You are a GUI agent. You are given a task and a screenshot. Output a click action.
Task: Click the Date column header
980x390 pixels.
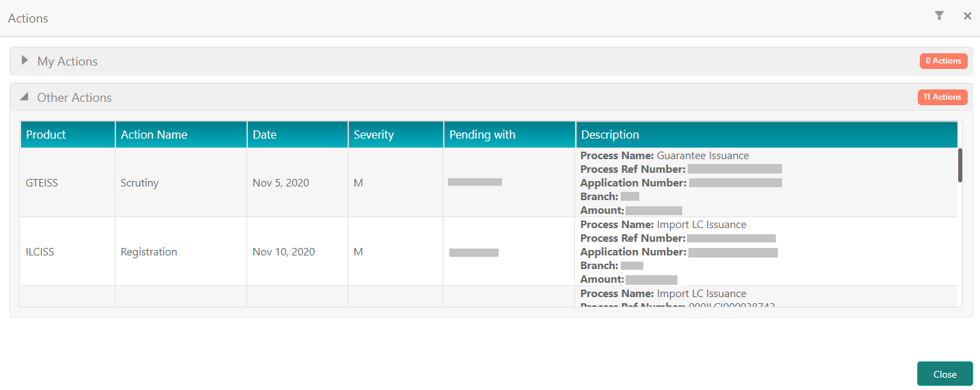coord(297,135)
